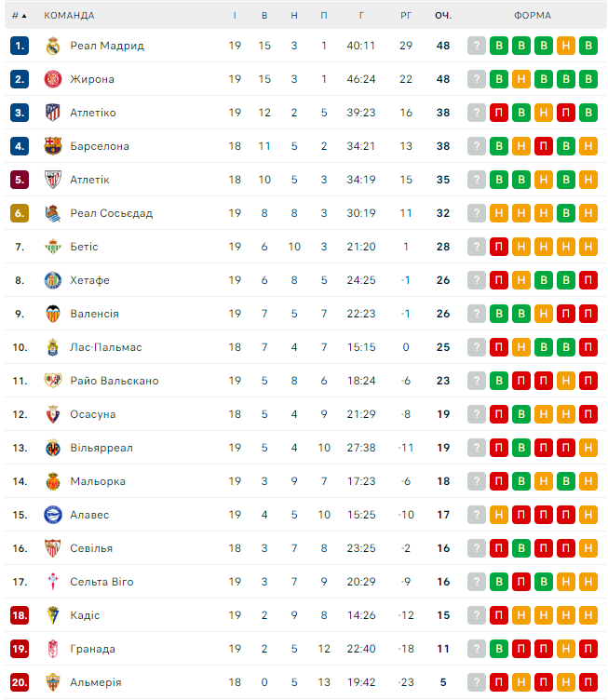Click the Betis club crest icon
This screenshot has height=700, width=608.
click(52, 247)
